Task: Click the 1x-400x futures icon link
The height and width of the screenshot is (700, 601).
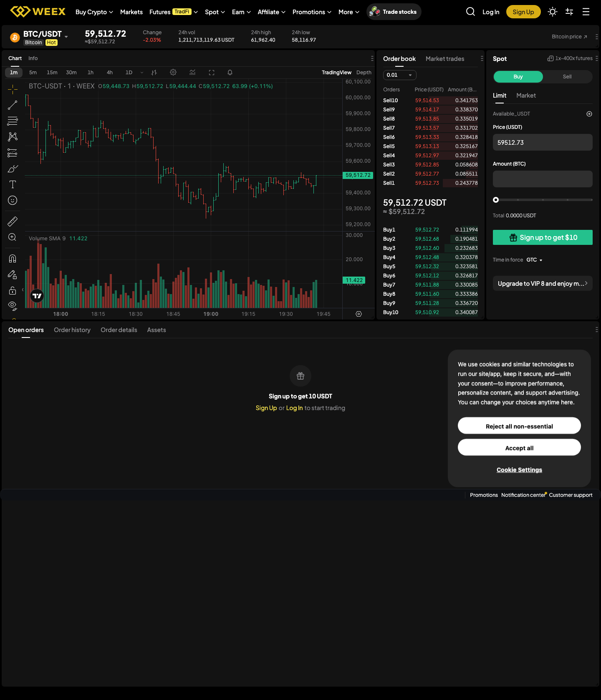Action: [570, 58]
